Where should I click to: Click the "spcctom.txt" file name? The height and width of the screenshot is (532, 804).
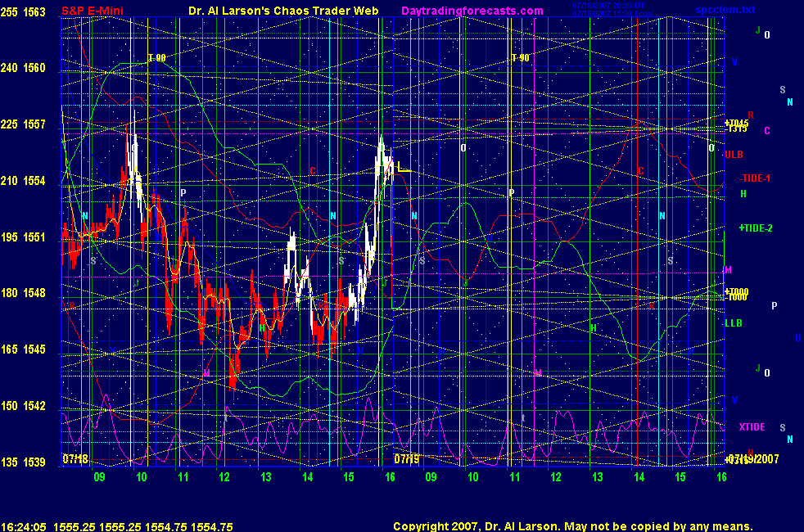725,10
